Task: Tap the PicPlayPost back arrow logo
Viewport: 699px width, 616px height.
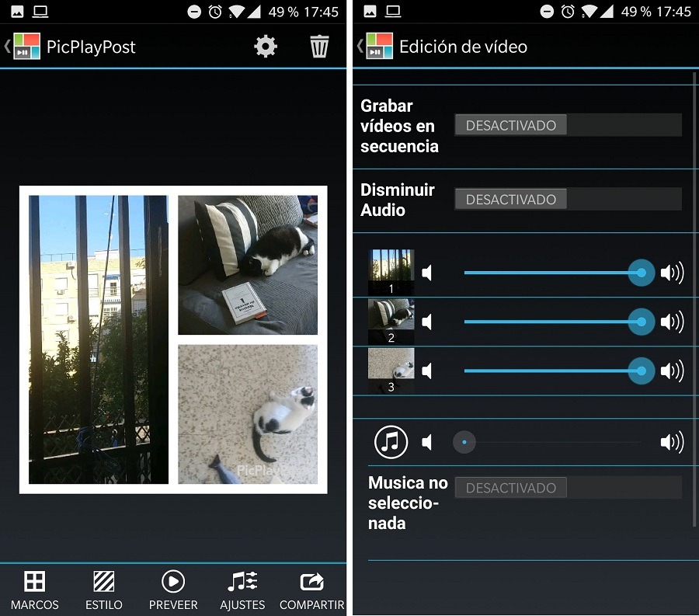Action: (23, 47)
